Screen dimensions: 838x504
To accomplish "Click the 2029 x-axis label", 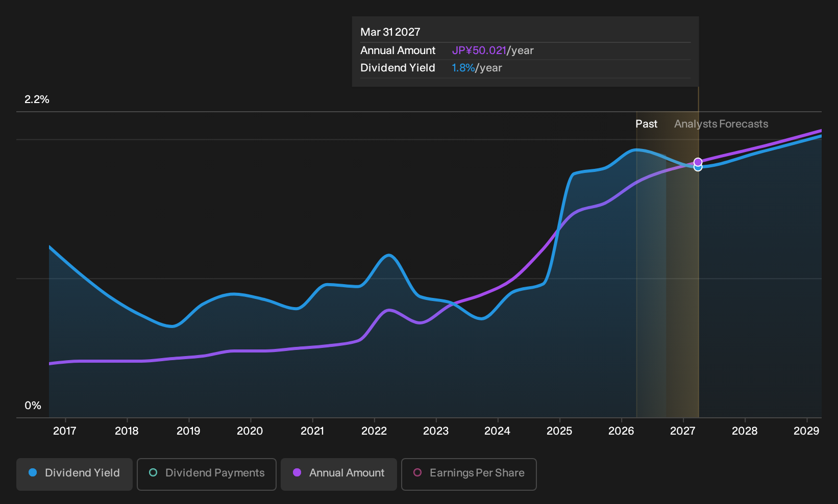I will pos(806,431).
